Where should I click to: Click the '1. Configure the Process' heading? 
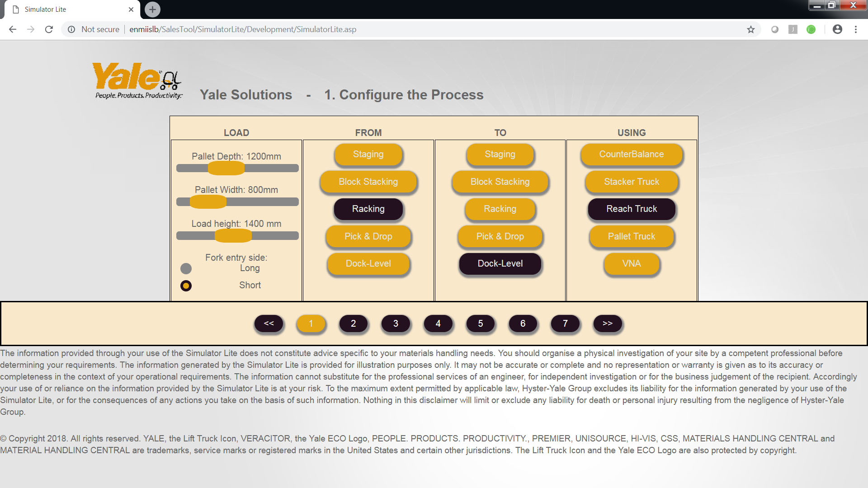(x=404, y=94)
